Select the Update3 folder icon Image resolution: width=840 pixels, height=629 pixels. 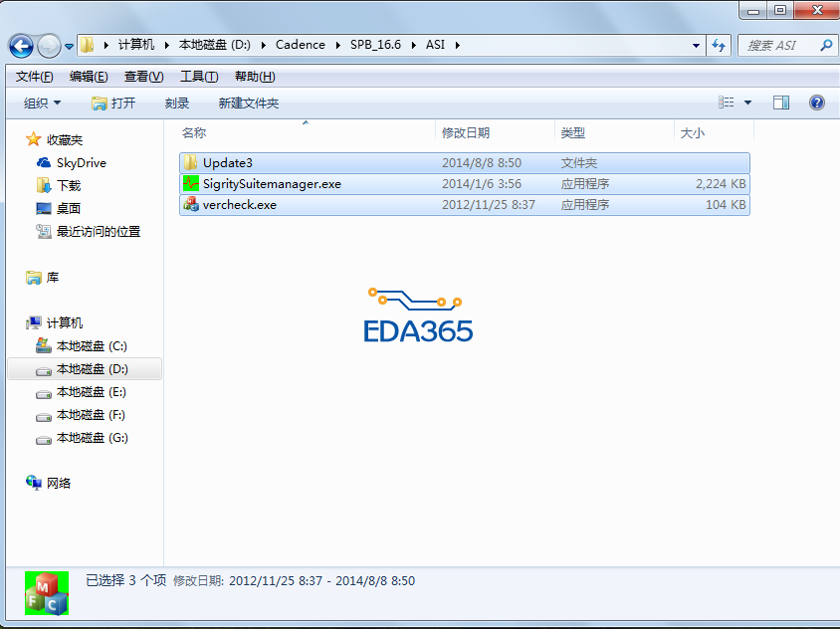coord(190,162)
